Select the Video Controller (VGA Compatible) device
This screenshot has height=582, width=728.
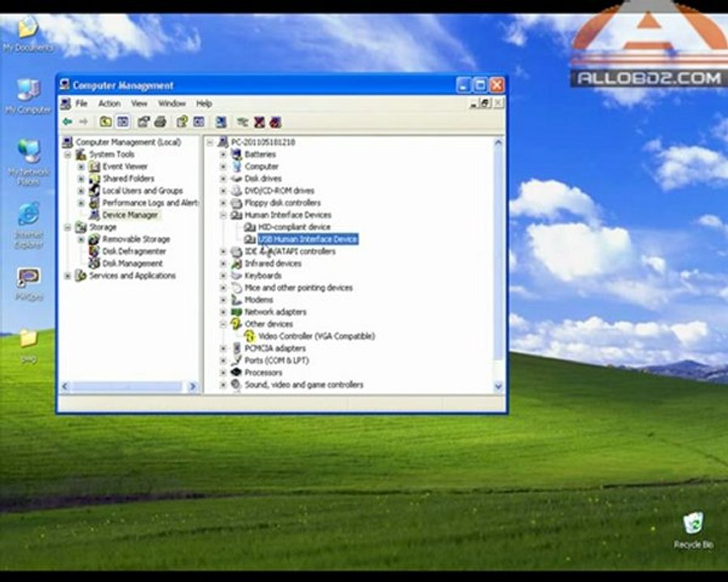315,336
